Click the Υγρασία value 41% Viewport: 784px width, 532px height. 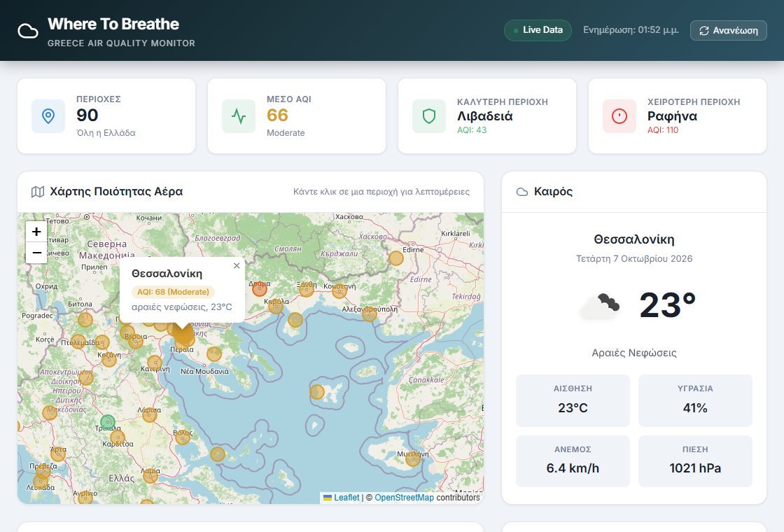point(695,408)
